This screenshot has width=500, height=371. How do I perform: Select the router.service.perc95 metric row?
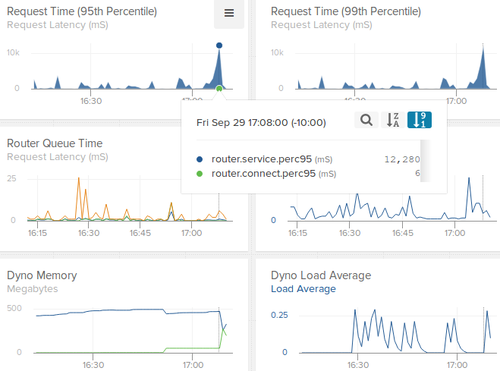308,159
